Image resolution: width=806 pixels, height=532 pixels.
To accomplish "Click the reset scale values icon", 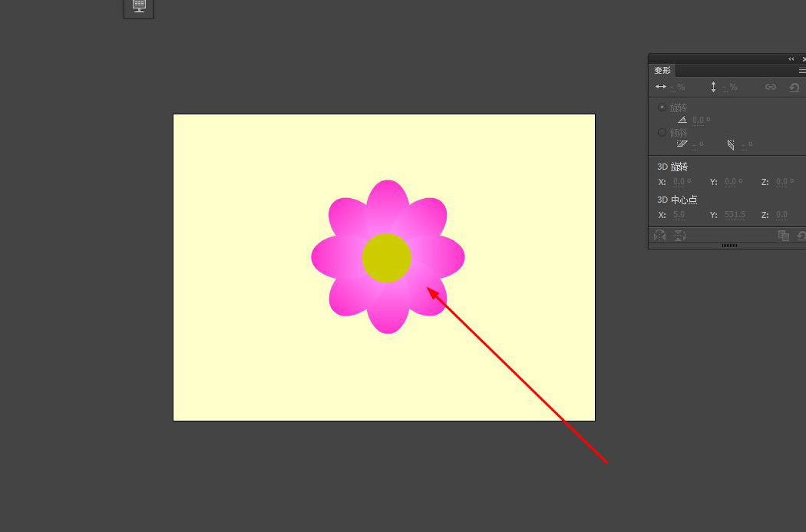I will coord(795,87).
